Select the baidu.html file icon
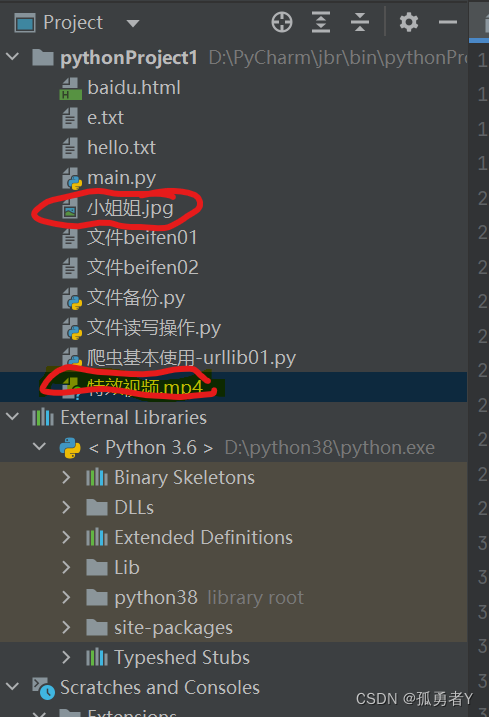The image size is (489, 717). tap(70, 88)
